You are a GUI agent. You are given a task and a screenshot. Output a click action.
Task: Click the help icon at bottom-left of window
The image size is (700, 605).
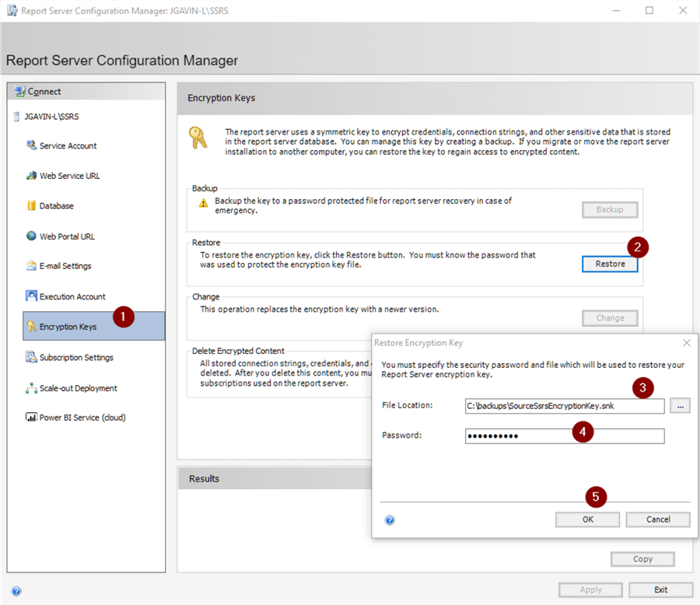(16, 591)
